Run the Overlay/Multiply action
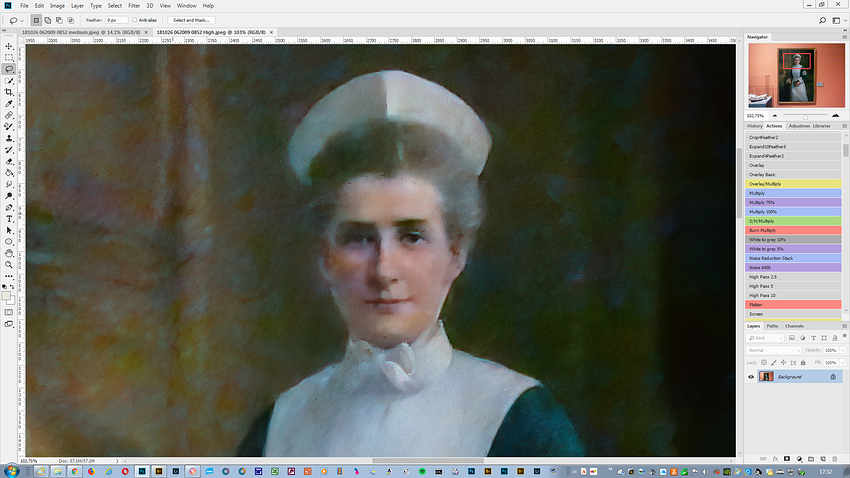The width and height of the screenshot is (850, 478). pos(793,184)
